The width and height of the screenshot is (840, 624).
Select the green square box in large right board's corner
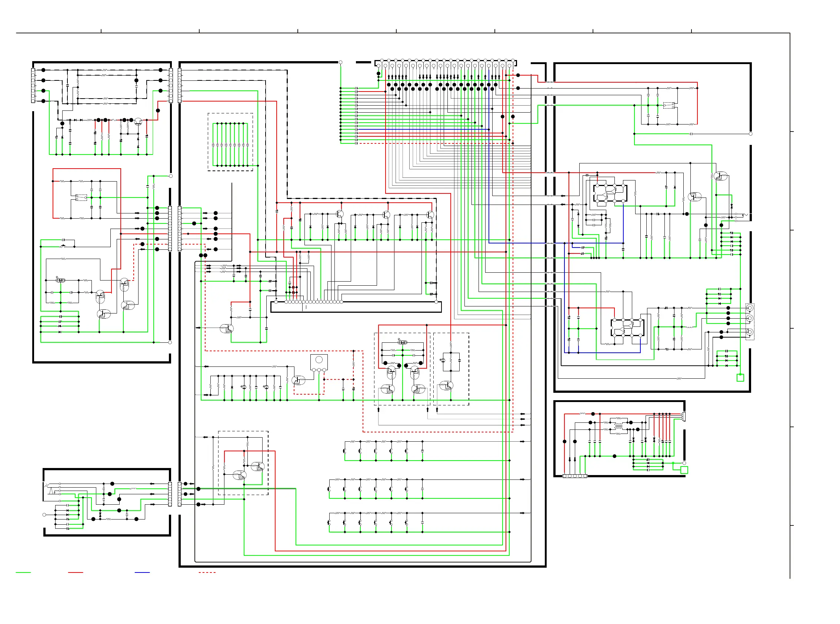point(740,378)
